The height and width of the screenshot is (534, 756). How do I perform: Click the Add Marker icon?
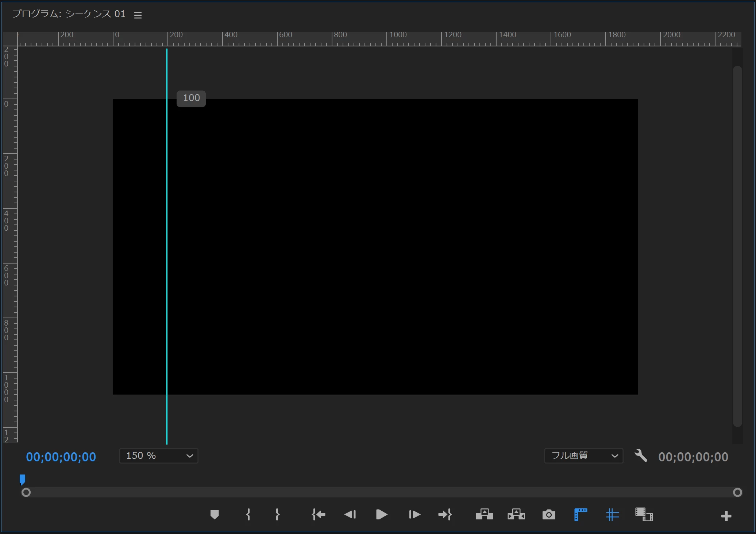click(x=215, y=515)
